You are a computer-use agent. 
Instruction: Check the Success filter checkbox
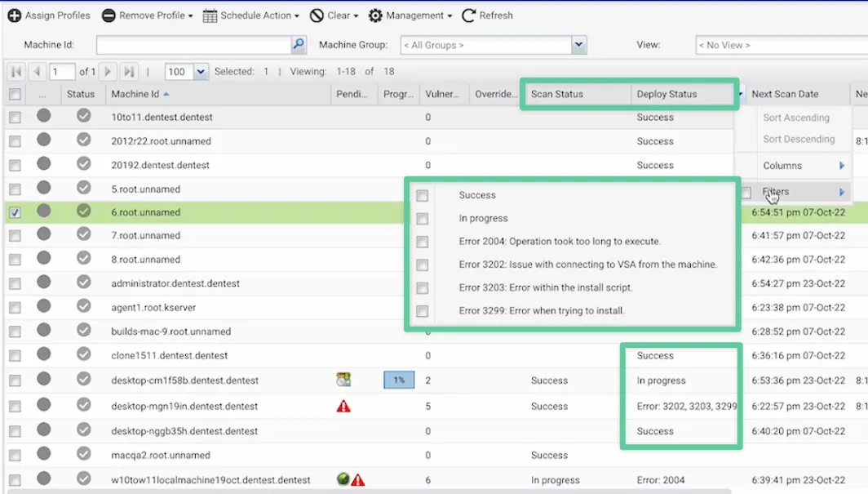[422, 196]
